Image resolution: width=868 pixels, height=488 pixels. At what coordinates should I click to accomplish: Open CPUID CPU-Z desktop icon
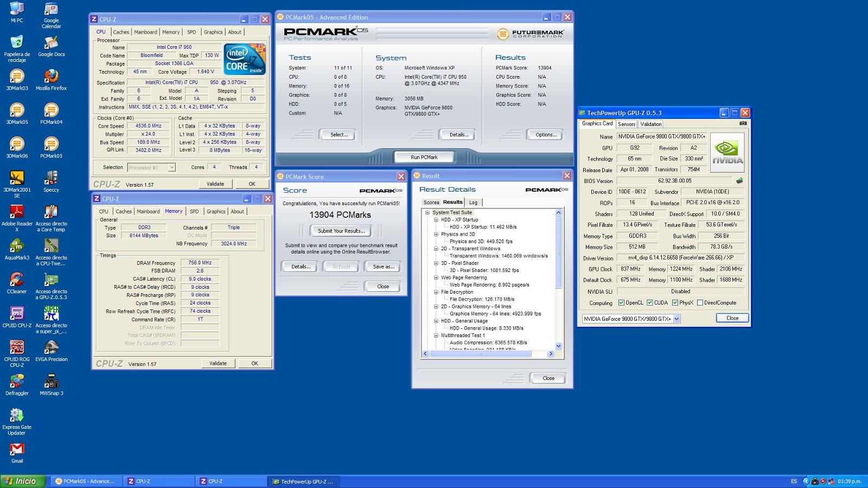tap(17, 318)
